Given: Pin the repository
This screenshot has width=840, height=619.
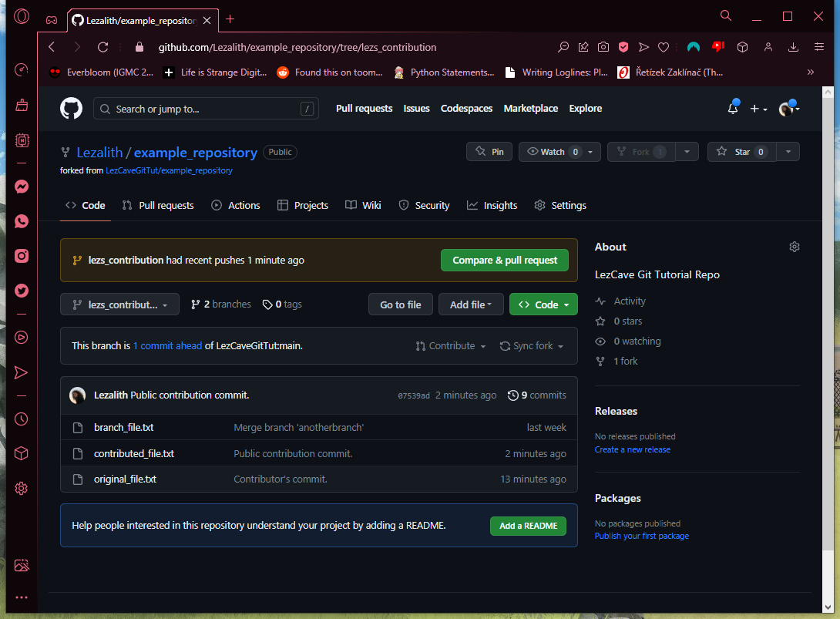Looking at the screenshot, I should (489, 151).
